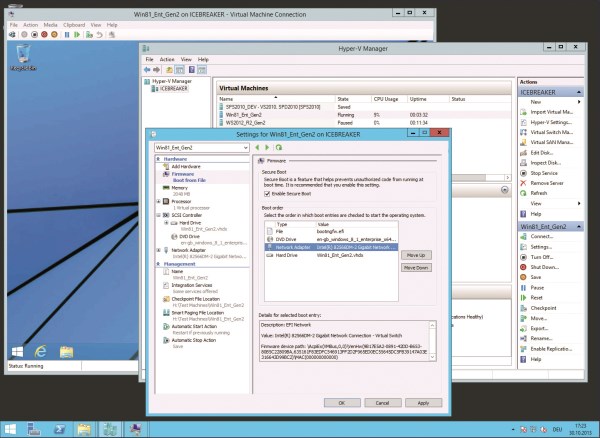
Task: Click Stop Service in Actions pane
Action: tap(544, 173)
